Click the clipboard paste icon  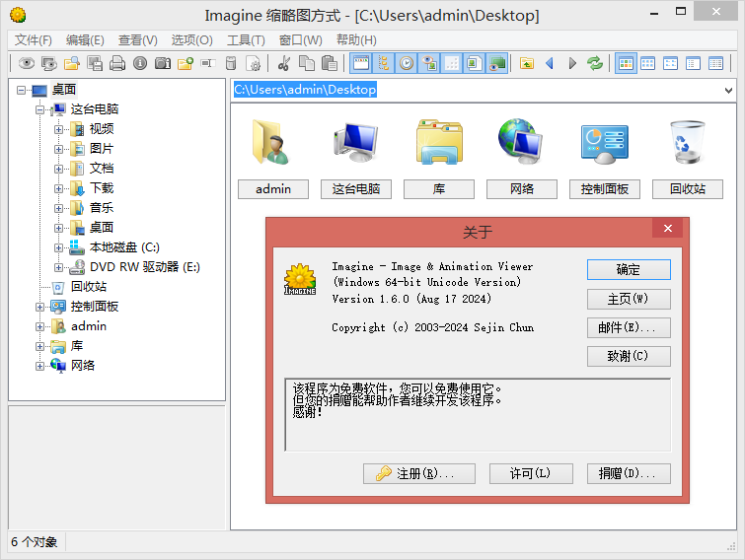click(330, 63)
